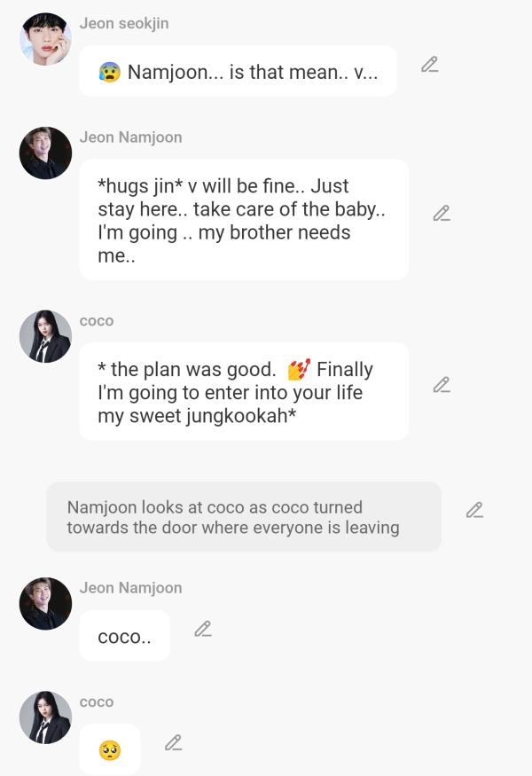Tap the 'coco..' message bubble
The height and width of the screenshot is (776, 532).
(x=125, y=636)
